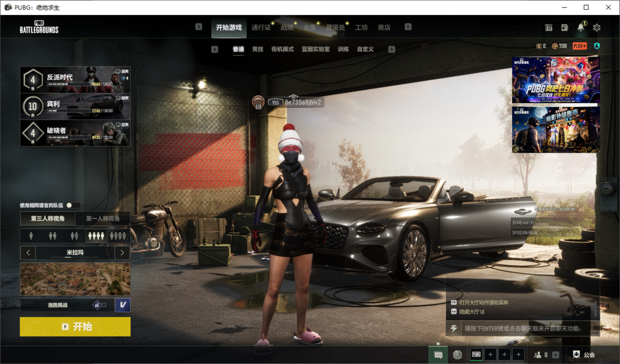Click the PUBG platform slot icon
The height and width of the screenshot is (364, 620).
point(476,354)
